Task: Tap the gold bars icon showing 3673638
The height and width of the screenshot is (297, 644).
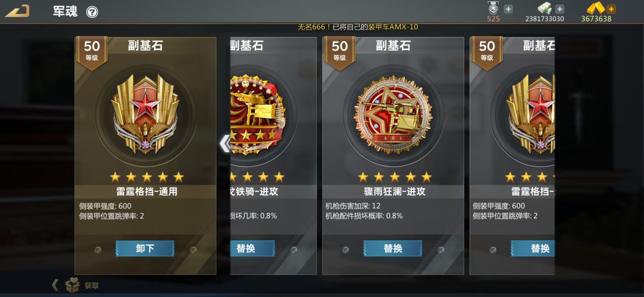Action: (x=596, y=8)
